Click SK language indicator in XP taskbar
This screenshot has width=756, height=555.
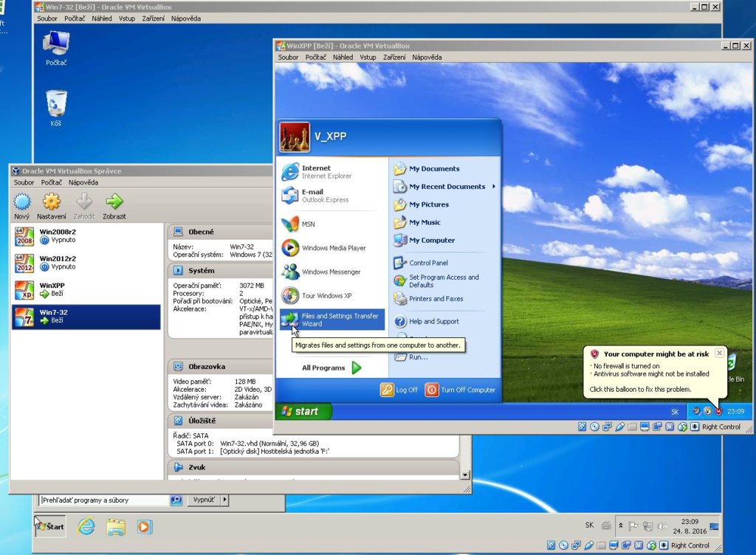tap(675, 411)
